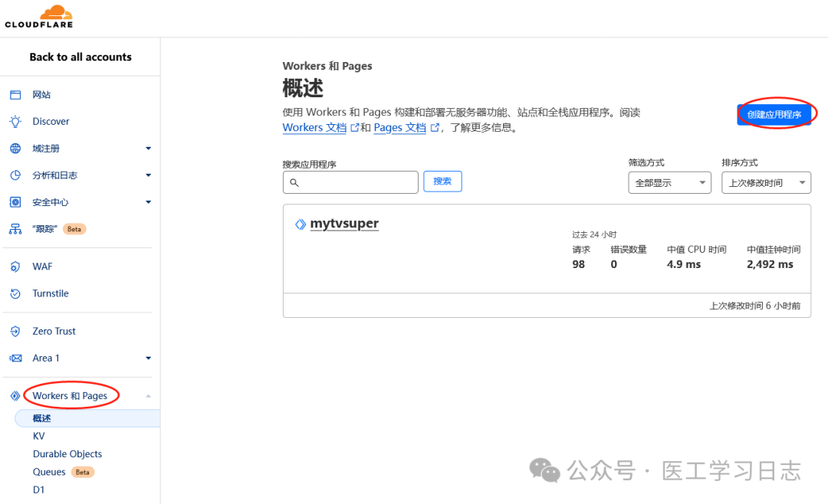Select the 网站 sidebar icon

tap(15, 94)
